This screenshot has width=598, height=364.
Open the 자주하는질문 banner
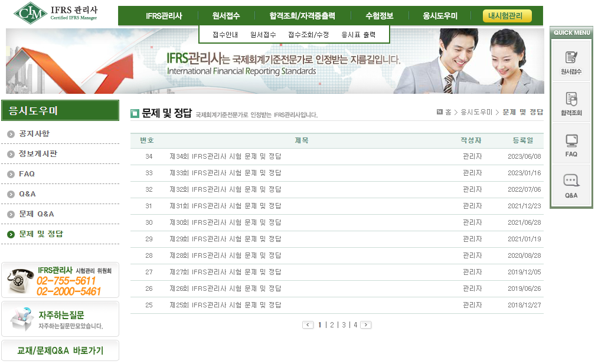pos(60,319)
